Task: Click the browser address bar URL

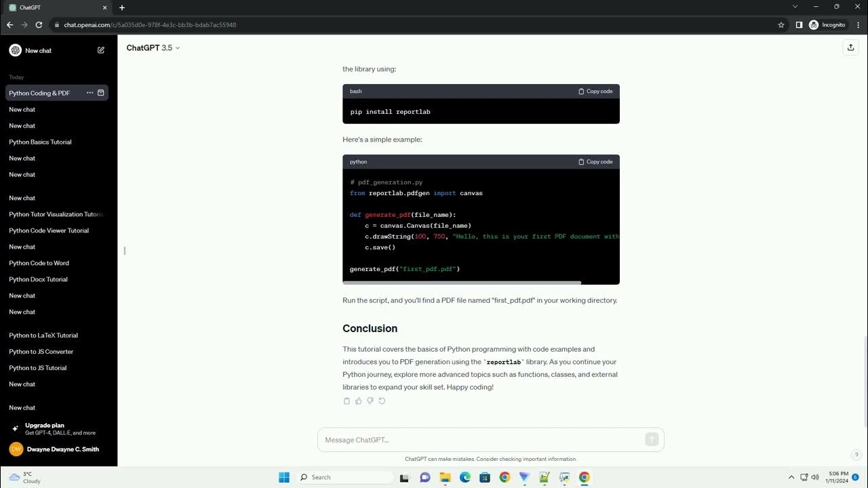Action: (150, 24)
